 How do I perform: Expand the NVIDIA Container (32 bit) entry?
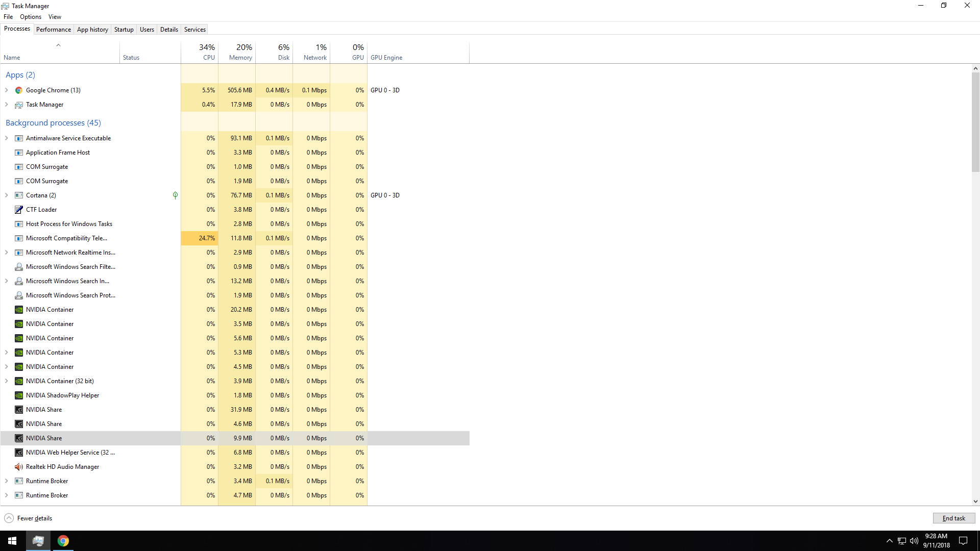[x=7, y=381]
